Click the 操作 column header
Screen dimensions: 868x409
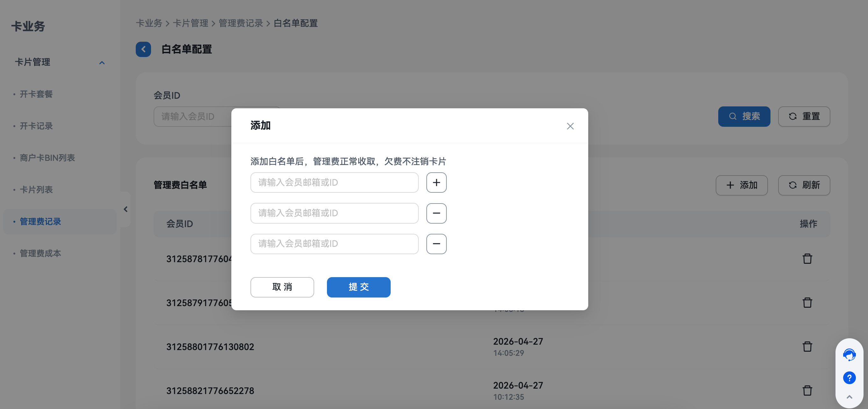coord(808,224)
